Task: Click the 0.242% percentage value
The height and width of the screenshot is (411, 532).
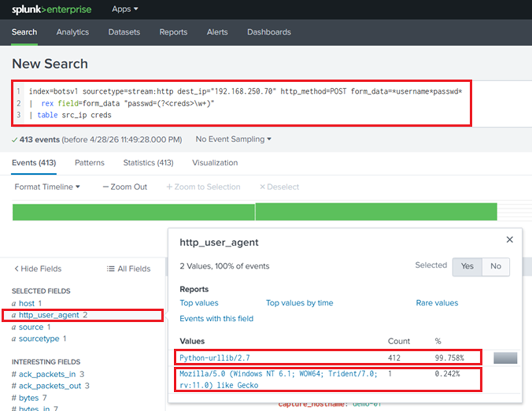Action: pyautogui.click(x=447, y=374)
